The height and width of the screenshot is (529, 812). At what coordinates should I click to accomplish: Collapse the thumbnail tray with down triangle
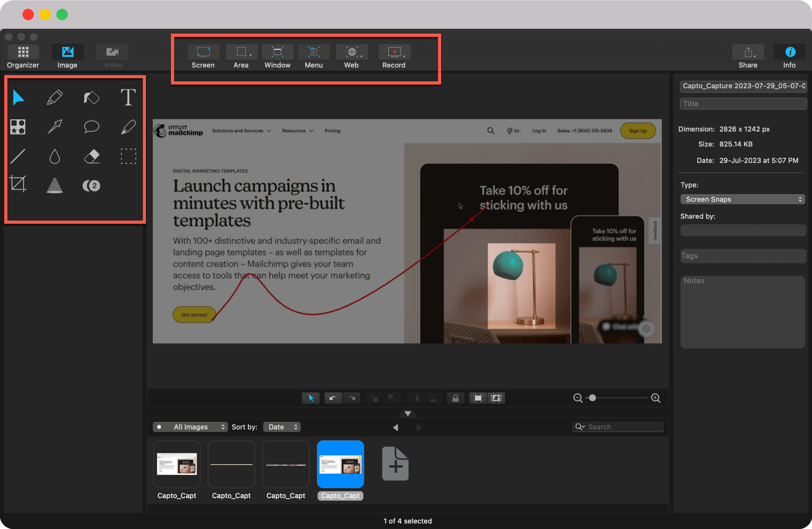click(x=408, y=413)
